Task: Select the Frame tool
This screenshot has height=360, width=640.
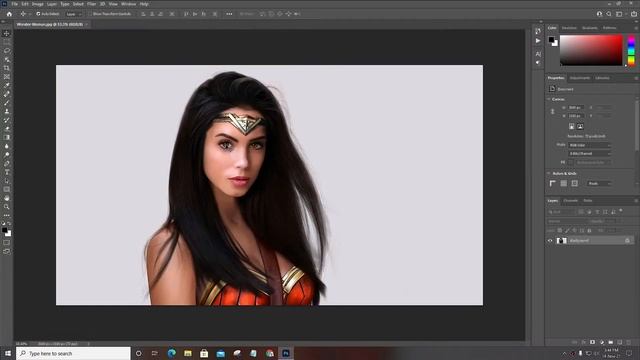Action: pyautogui.click(x=7, y=76)
